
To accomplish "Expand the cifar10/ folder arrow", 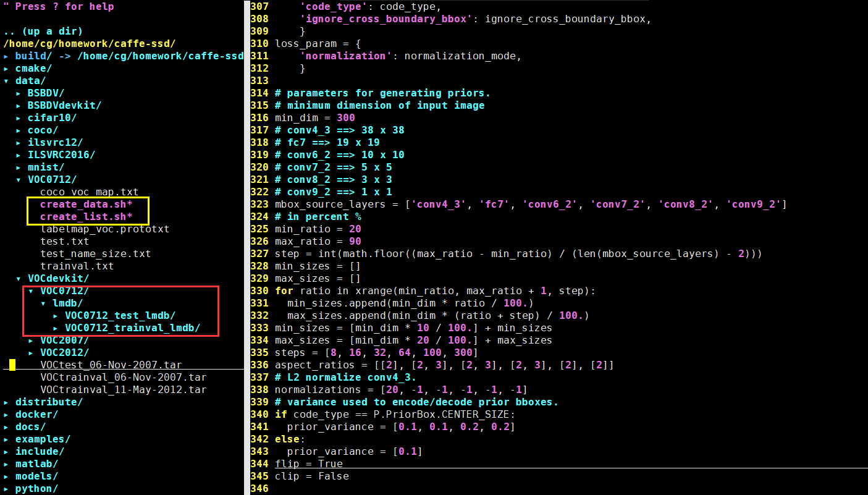I will (19, 118).
